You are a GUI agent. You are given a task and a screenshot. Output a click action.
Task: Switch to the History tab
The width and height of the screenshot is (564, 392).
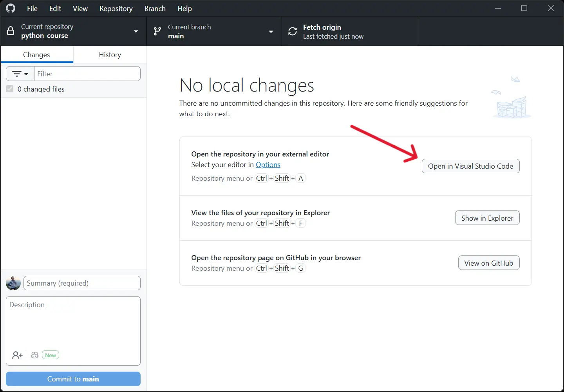point(110,55)
